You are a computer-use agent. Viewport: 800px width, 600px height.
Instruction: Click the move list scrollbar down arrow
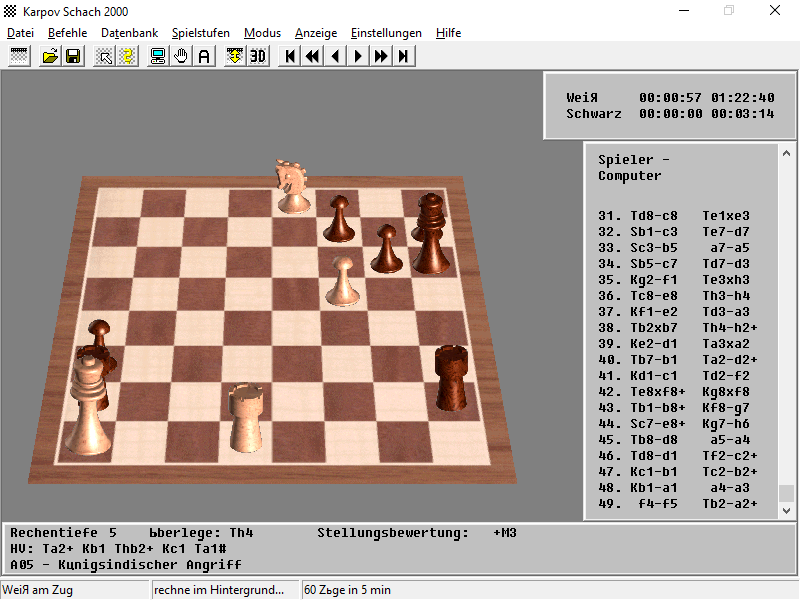pos(786,510)
